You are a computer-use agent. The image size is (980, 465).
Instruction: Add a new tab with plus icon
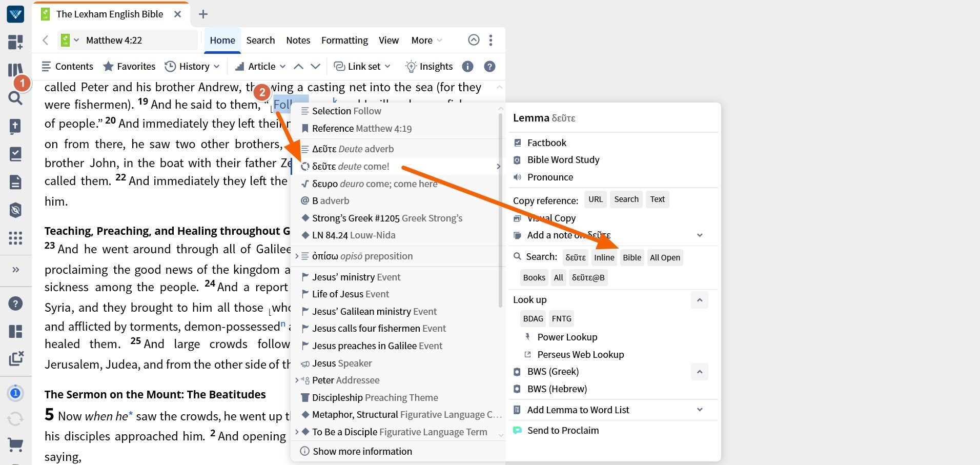click(203, 14)
